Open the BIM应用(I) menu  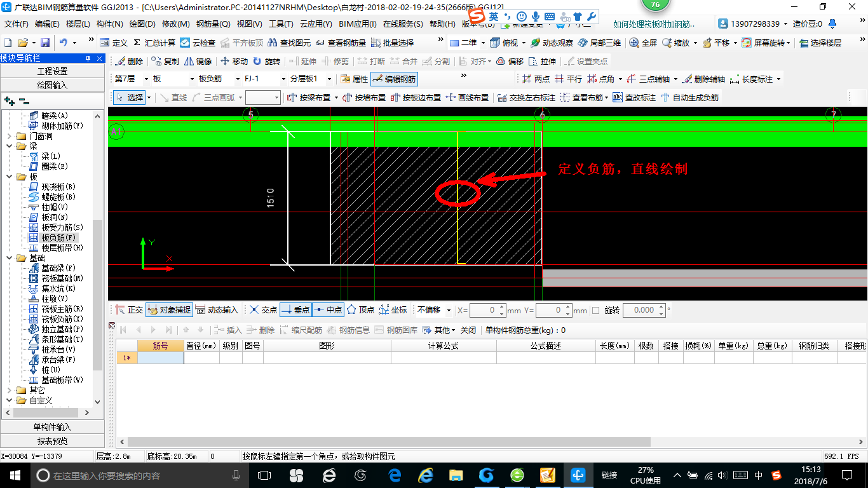click(358, 24)
